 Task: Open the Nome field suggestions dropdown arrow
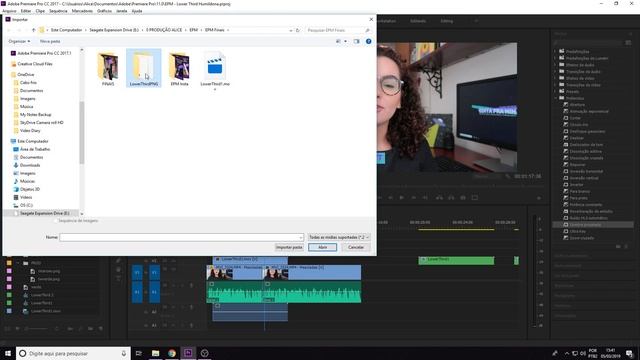[301, 237]
